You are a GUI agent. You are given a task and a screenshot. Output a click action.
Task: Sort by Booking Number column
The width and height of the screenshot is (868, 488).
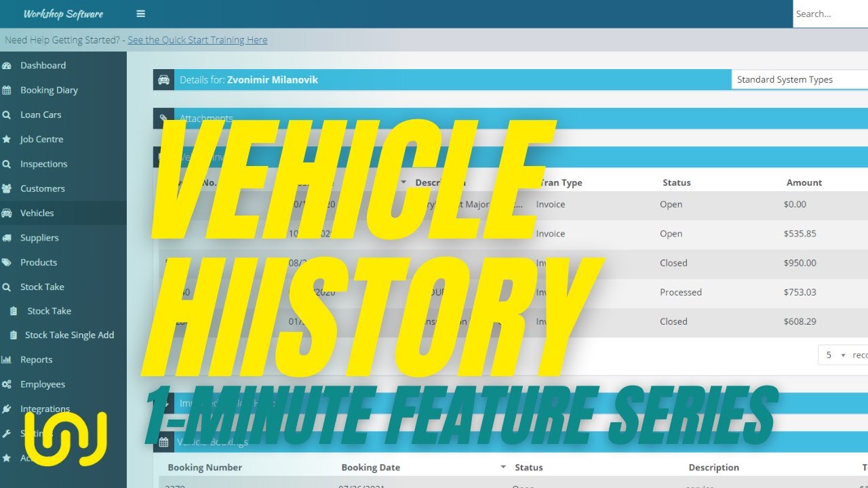pyautogui.click(x=205, y=468)
